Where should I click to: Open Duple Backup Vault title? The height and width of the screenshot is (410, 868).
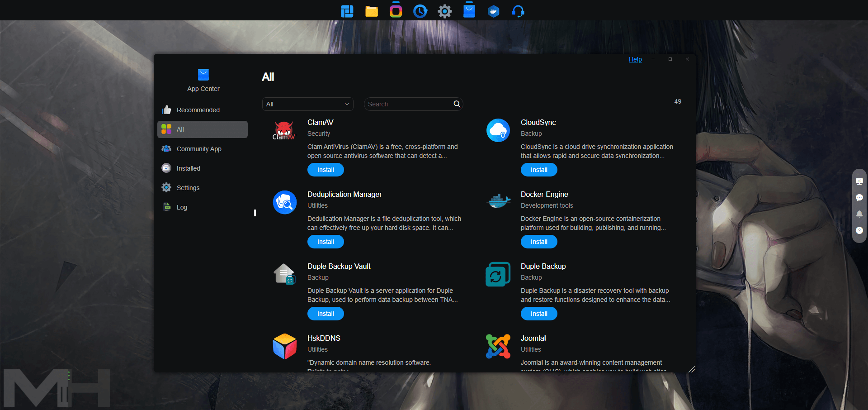(339, 266)
